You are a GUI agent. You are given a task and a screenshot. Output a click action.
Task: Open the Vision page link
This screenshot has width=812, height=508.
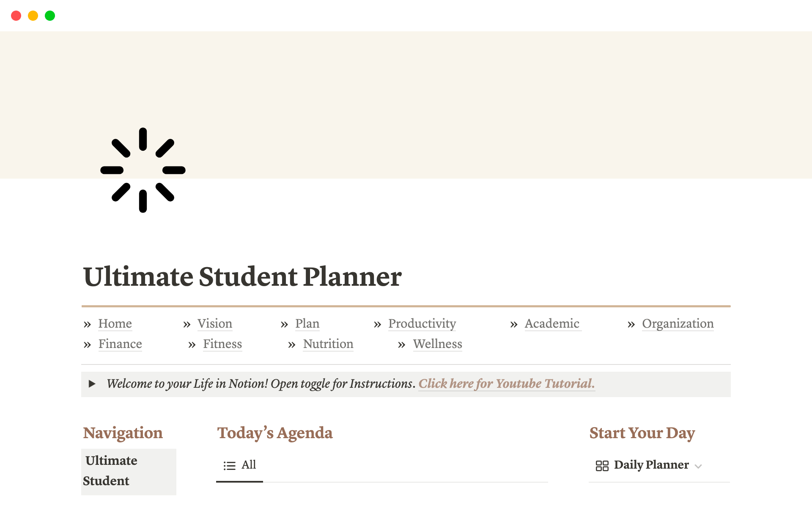coord(214,324)
